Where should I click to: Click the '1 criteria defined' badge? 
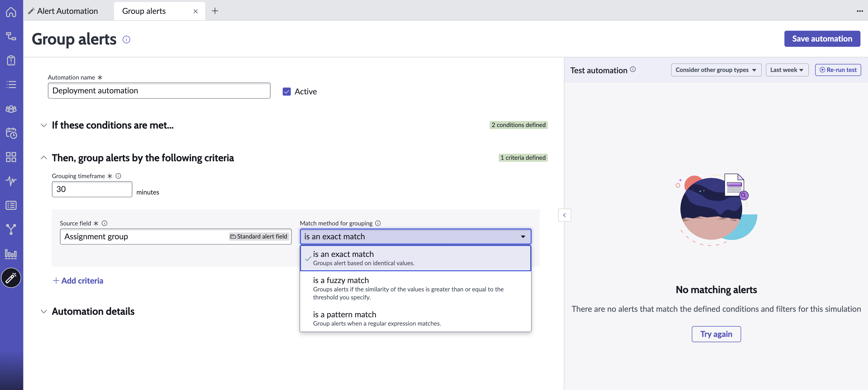point(523,158)
